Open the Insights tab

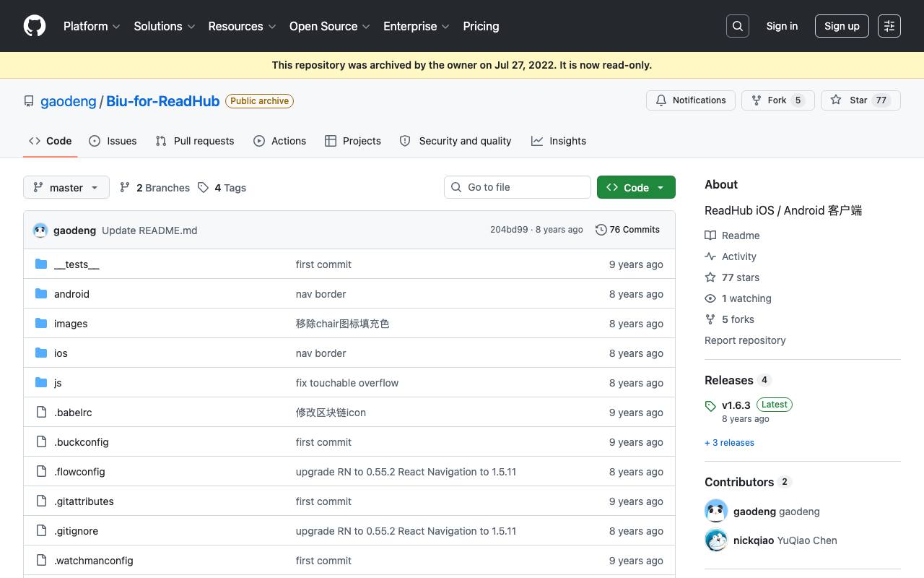pyautogui.click(x=559, y=141)
